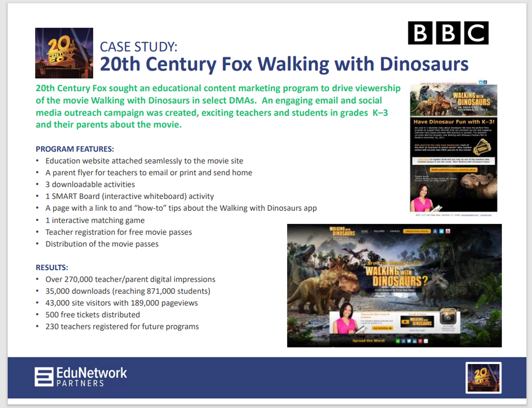Screen dimensions: 532x408
Task: Select '230 teachers registered for future programs'
Action: coord(122,327)
